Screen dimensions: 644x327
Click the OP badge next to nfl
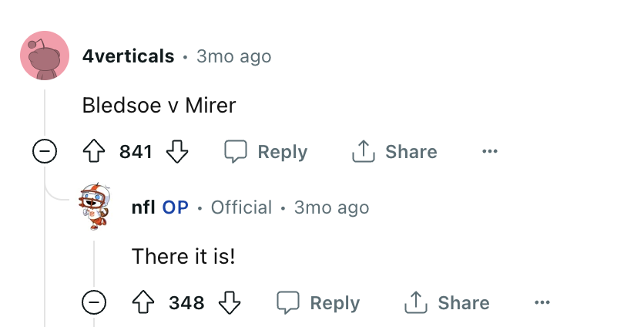(x=175, y=207)
